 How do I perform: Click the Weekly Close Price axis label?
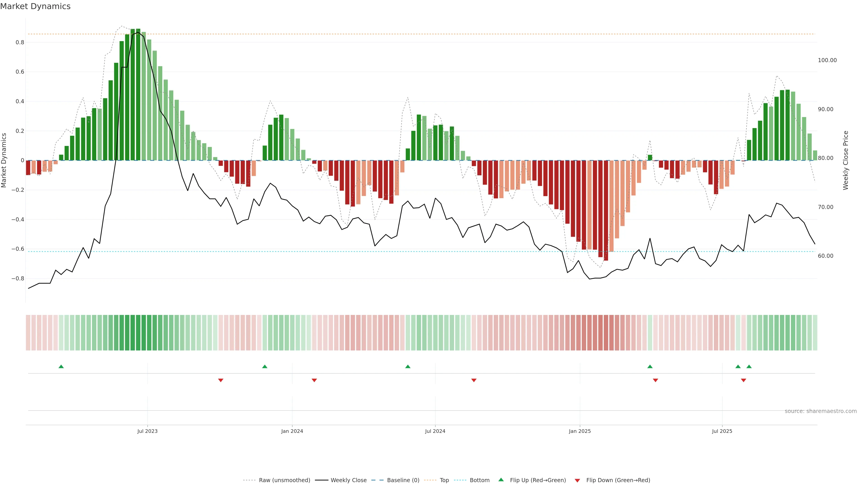[845, 160]
